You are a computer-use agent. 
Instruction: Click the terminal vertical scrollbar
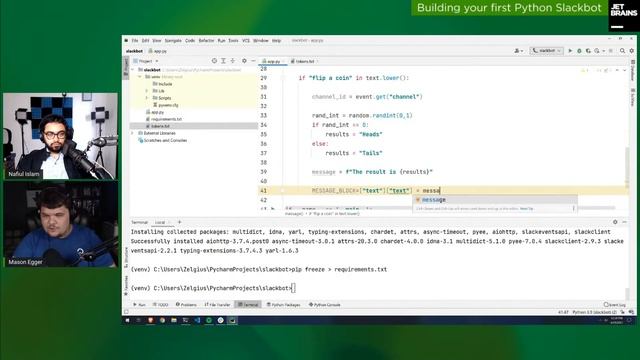(627, 293)
